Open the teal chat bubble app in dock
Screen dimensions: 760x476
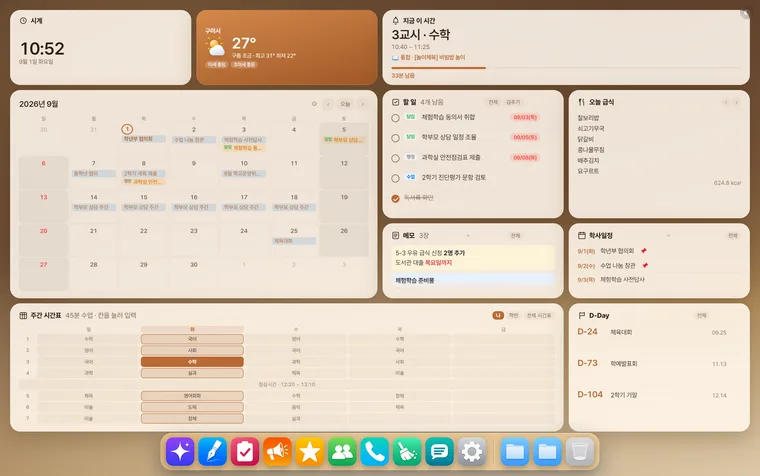440,452
